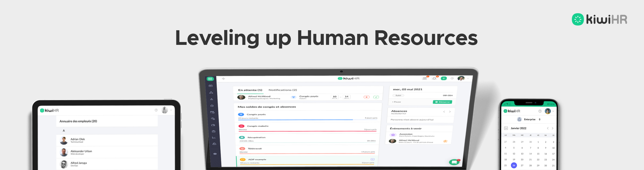The width and height of the screenshot is (644, 170).
Task: Open the time tracking clock icon in sidebar
Action: [x=212, y=106]
